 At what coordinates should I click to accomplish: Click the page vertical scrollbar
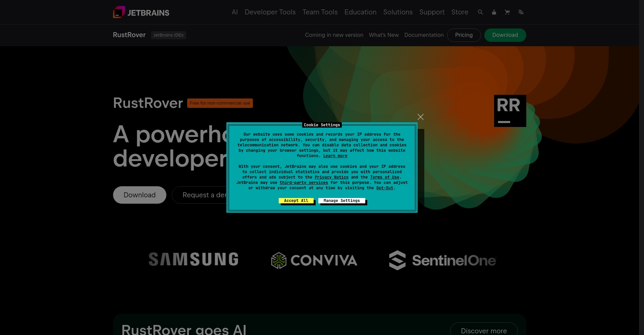pos(641,167)
